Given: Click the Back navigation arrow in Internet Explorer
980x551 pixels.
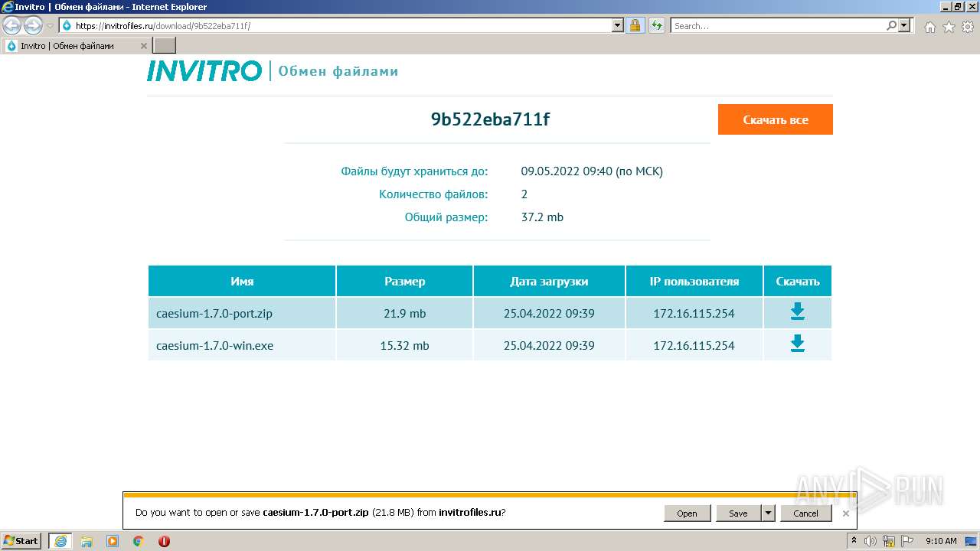Looking at the screenshot, I should [x=12, y=26].
